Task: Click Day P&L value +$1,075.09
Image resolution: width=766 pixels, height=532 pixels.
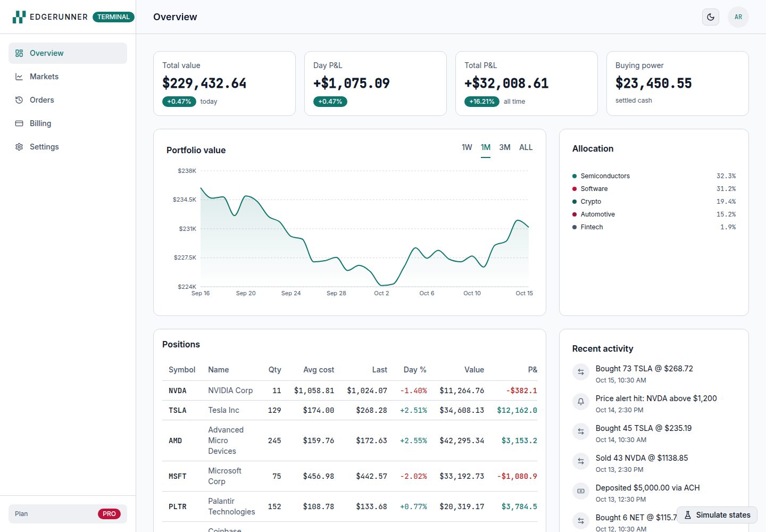Action: point(352,83)
